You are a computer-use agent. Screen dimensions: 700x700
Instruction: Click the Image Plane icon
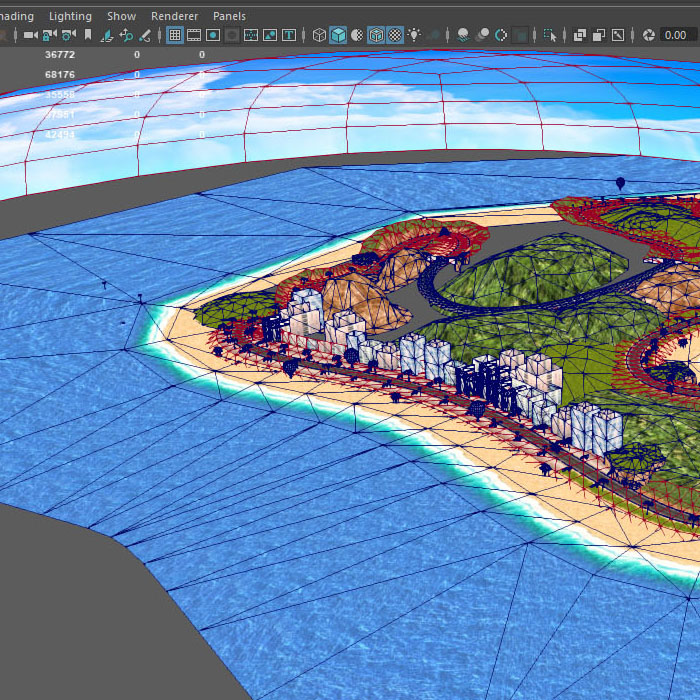tap(106, 35)
